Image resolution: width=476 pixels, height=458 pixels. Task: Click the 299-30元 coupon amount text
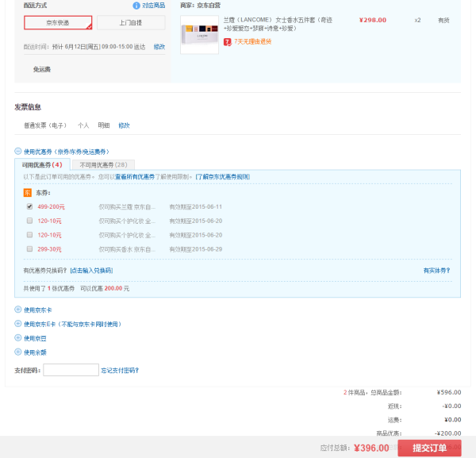(49, 249)
